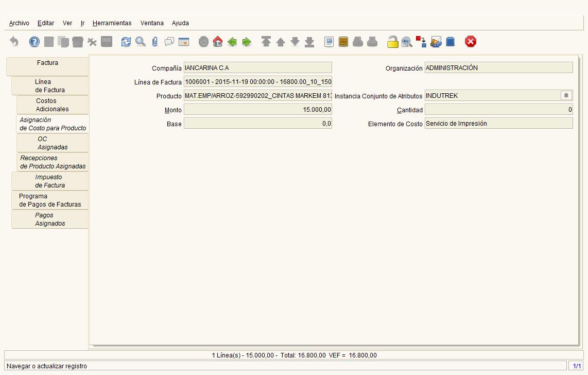This screenshot has width=588, height=375.
Task: Open the Attachment paperclip icon
Action: 155,42
